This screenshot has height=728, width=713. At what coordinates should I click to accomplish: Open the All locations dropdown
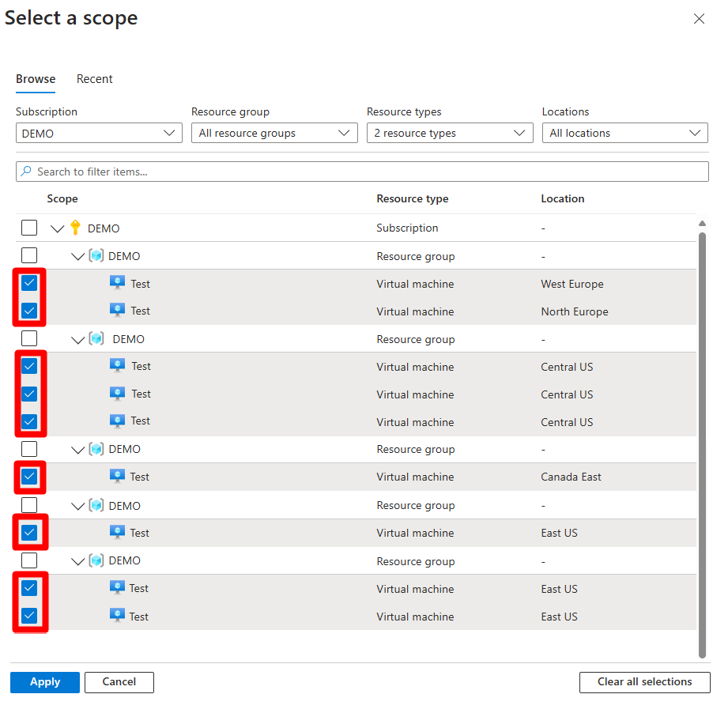coord(624,134)
